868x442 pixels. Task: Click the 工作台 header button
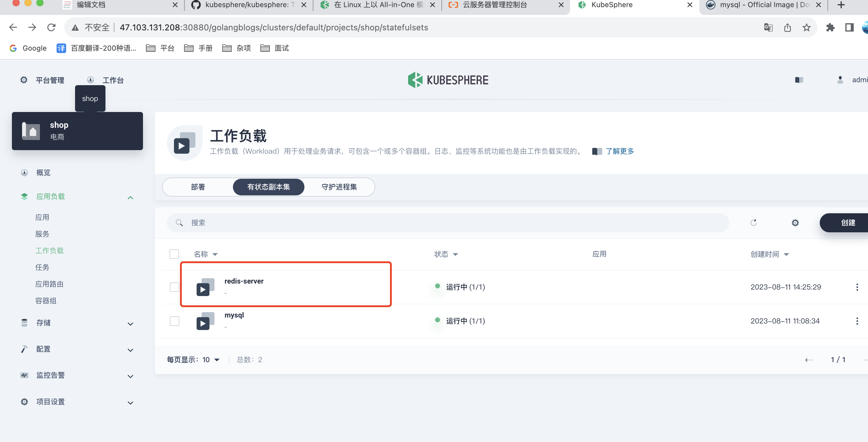click(x=105, y=80)
